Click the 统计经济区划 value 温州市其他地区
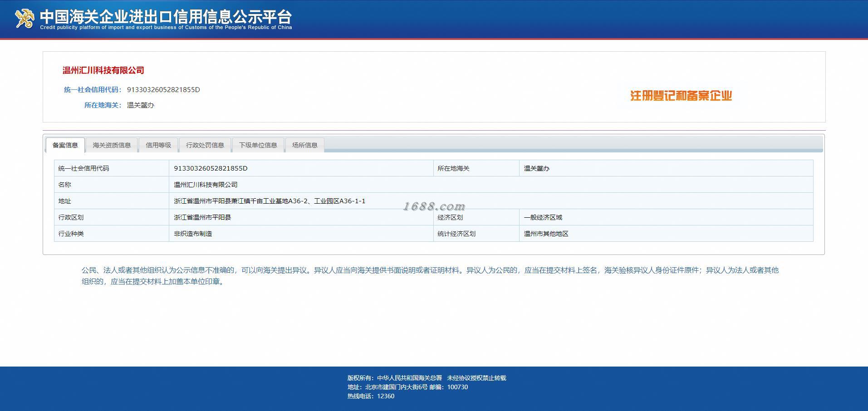The height and width of the screenshot is (411, 868). click(x=546, y=234)
